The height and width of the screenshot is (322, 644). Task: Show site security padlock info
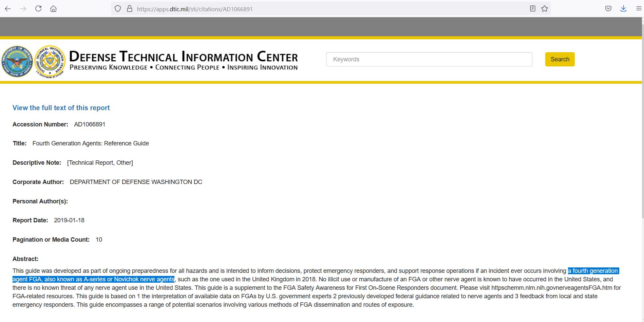pos(129,9)
